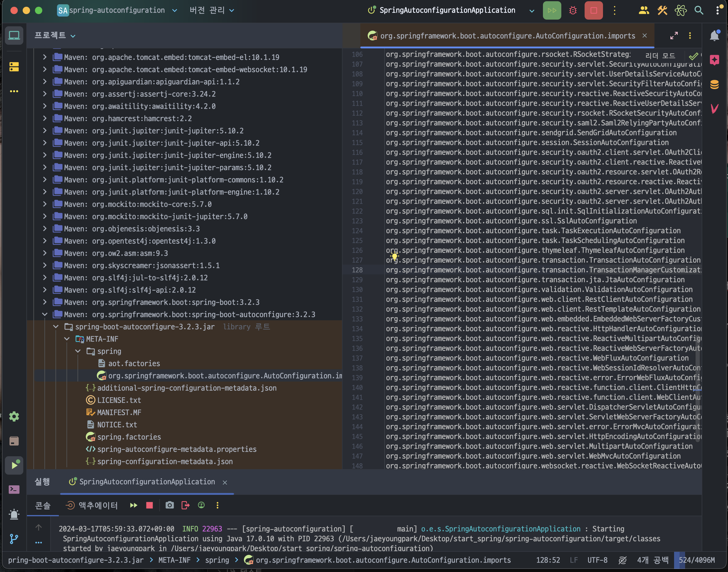Stop the running app via red square button
Viewport: 728px width, 572px height.
coord(593,10)
